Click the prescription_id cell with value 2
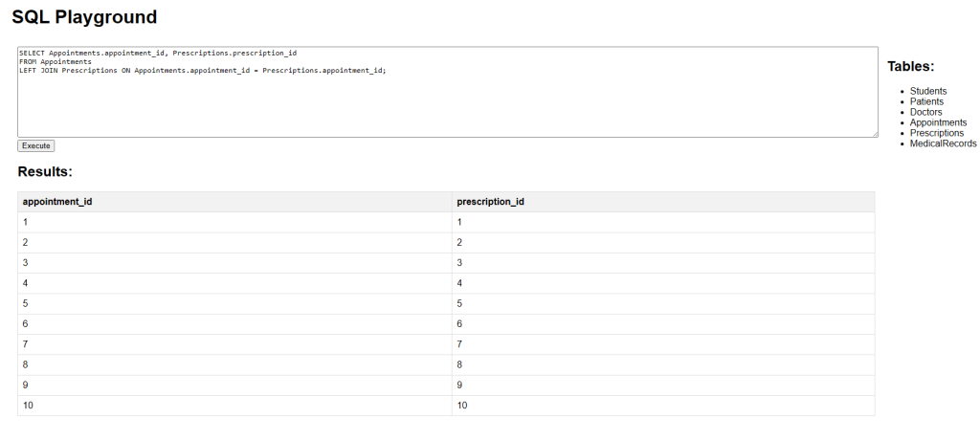Viewport: 980px width, 440px height. point(663,243)
